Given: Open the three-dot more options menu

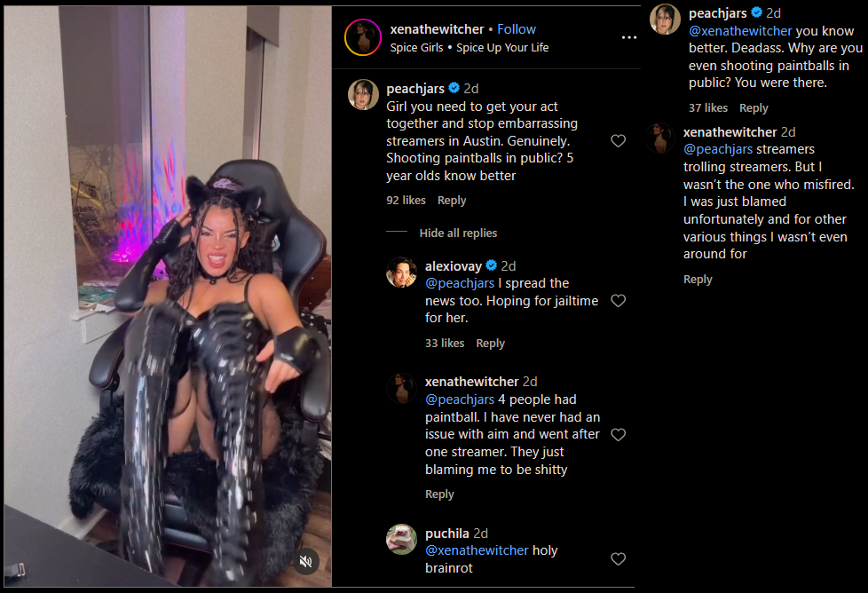Looking at the screenshot, I should pyautogui.click(x=629, y=37).
